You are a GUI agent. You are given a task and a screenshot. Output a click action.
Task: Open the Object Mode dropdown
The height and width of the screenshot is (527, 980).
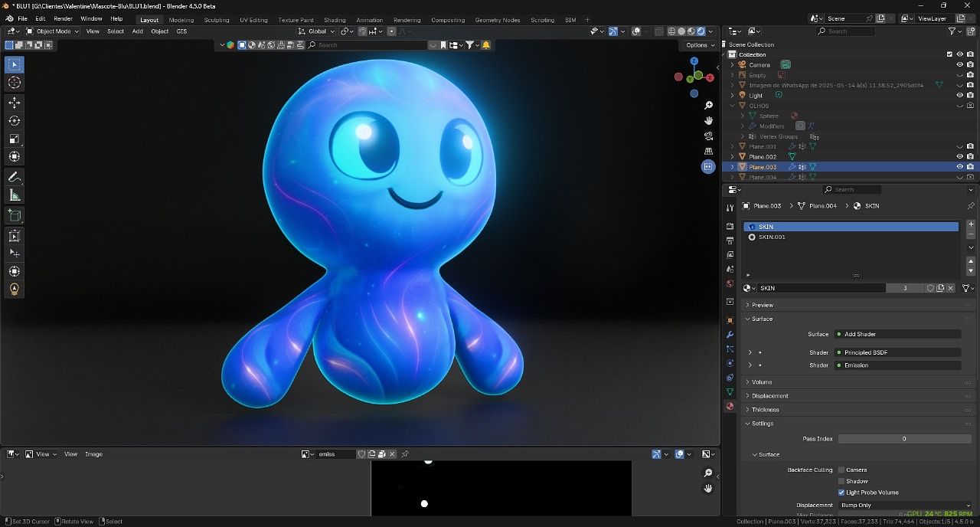(x=52, y=31)
